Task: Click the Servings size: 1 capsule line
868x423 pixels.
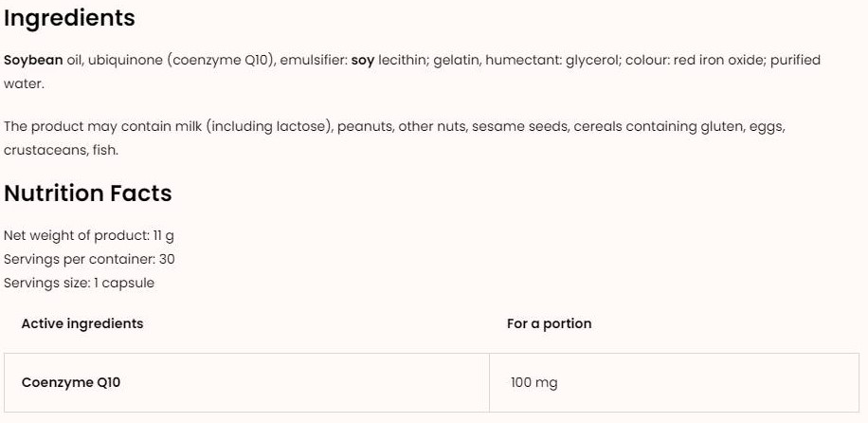Action: [x=79, y=283]
